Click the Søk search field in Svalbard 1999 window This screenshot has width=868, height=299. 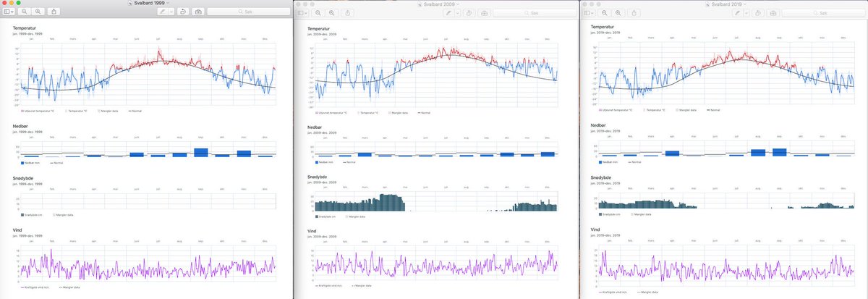pos(247,12)
